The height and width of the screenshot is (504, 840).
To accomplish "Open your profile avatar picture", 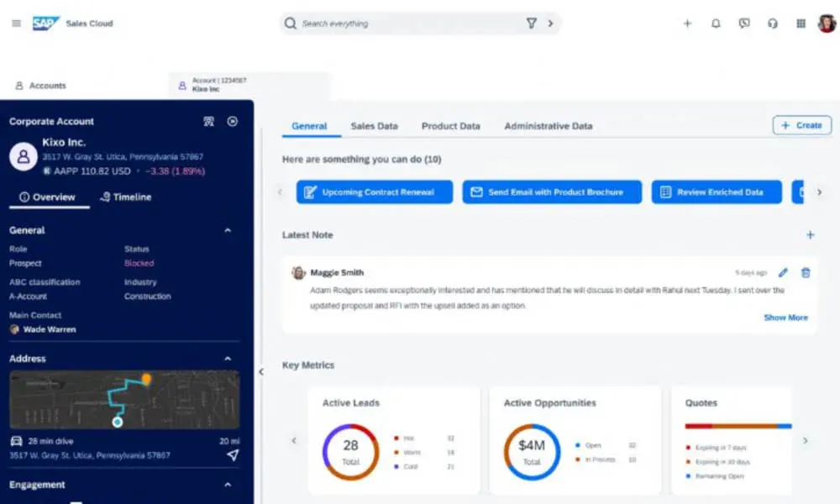I will click(x=827, y=24).
